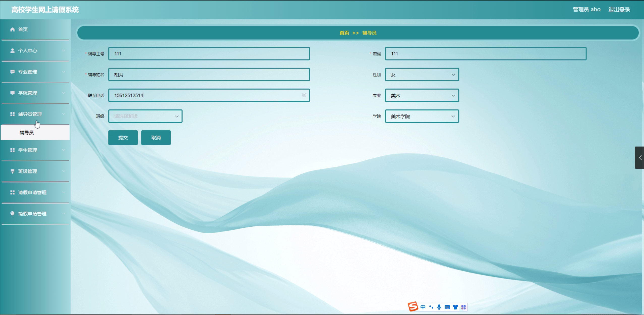The image size is (644, 315).
Task: Open the 性别 gender dropdown
Action: point(422,75)
